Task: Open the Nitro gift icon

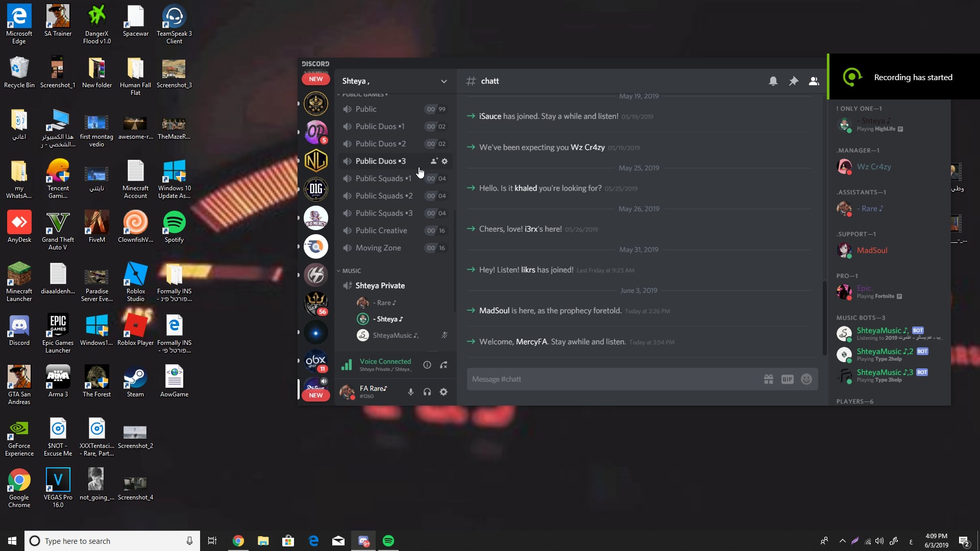Action: tap(769, 379)
